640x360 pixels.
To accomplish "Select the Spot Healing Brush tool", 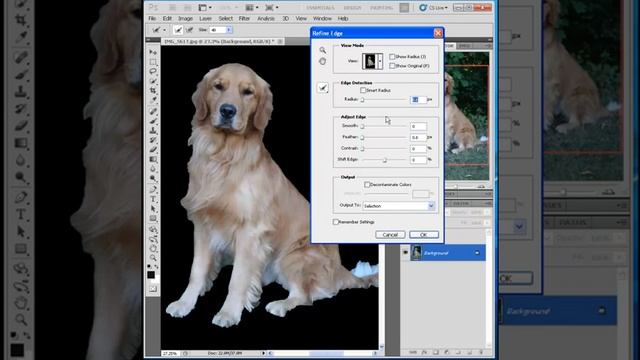I will coord(153,111).
